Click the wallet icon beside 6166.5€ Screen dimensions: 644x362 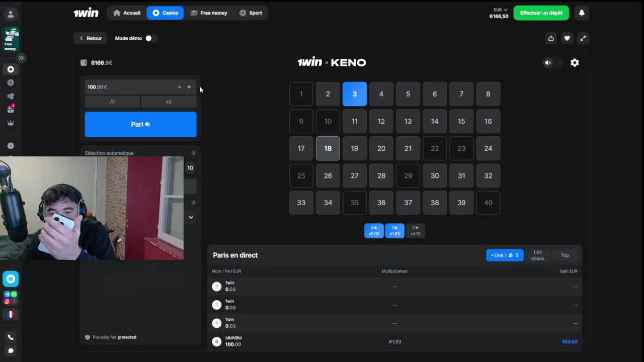coord(84,63)
